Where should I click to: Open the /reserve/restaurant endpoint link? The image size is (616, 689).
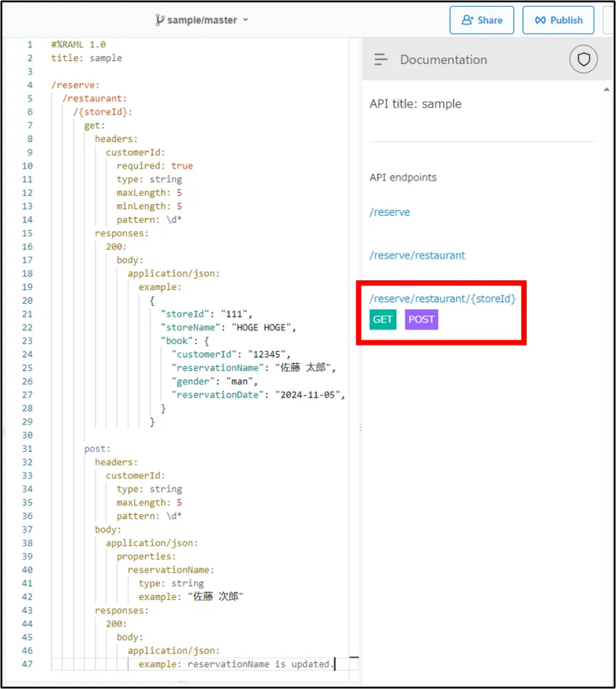coord(417,256)
